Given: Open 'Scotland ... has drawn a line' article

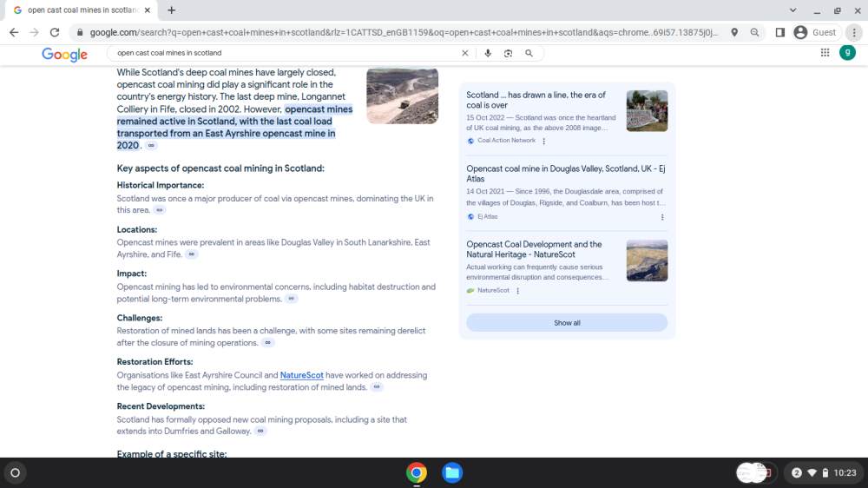Looking at the screenshot, I should coord(536,100).
